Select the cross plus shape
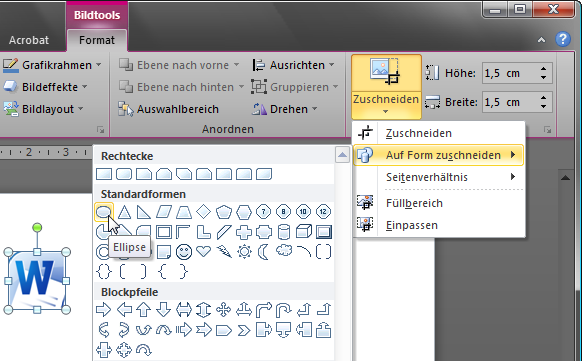Screen dimensions: 582x361 tap(243, 232)
